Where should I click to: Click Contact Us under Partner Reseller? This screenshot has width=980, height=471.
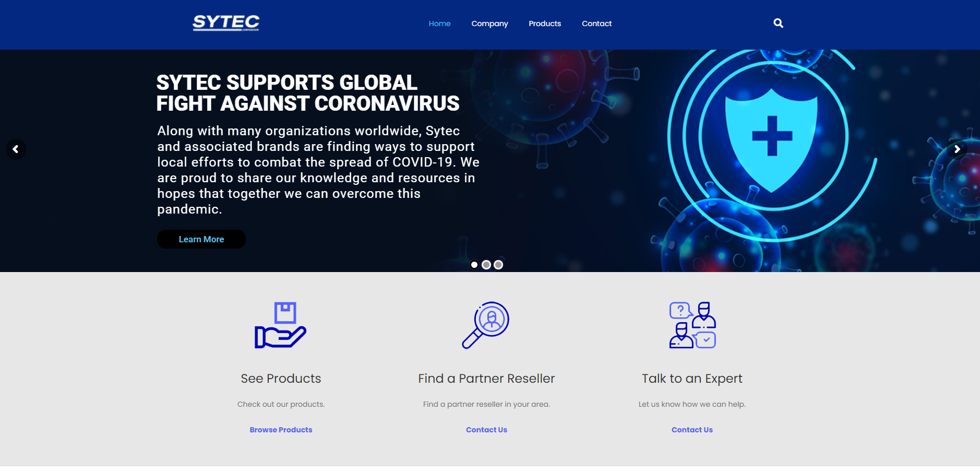486,430
